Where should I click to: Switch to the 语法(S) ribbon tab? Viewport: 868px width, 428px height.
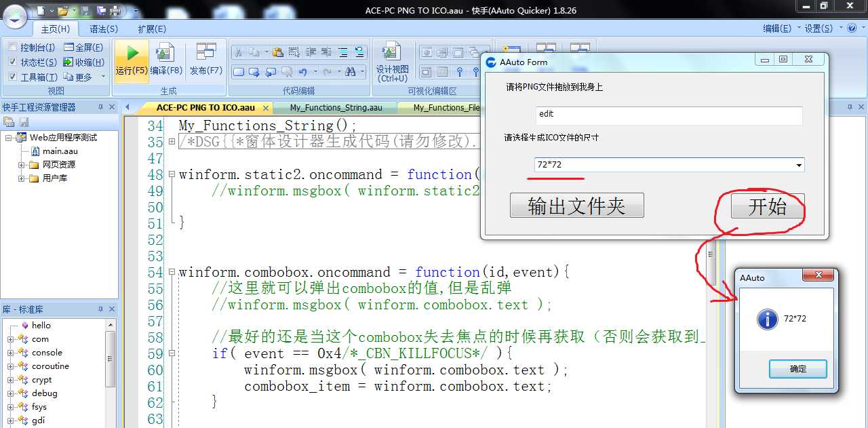104,29
